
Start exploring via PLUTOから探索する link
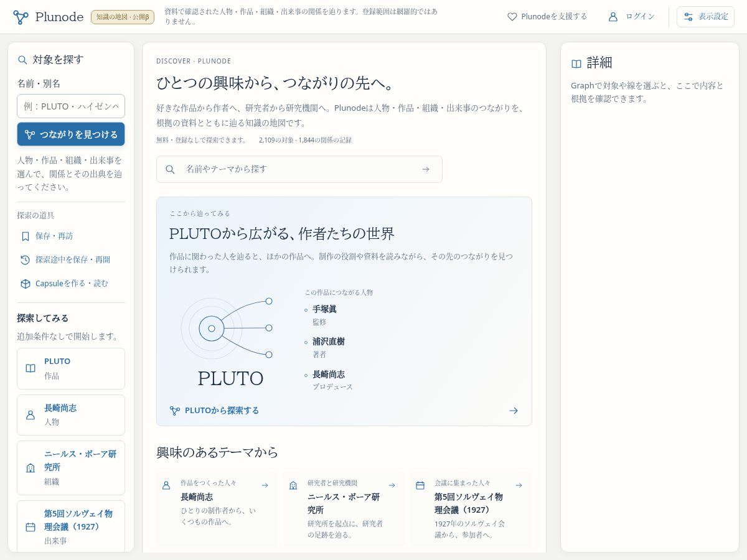[344, 411]
